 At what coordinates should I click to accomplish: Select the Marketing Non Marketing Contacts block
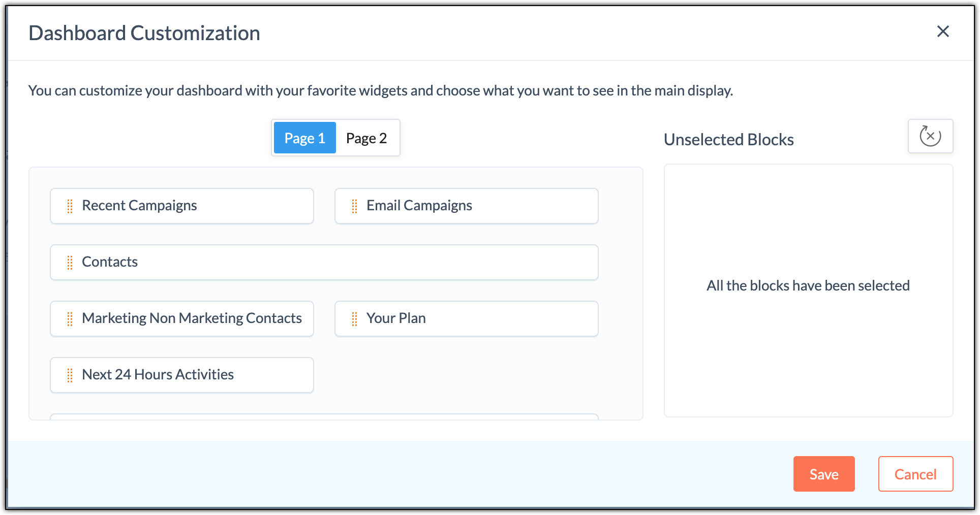coord(193,318)
